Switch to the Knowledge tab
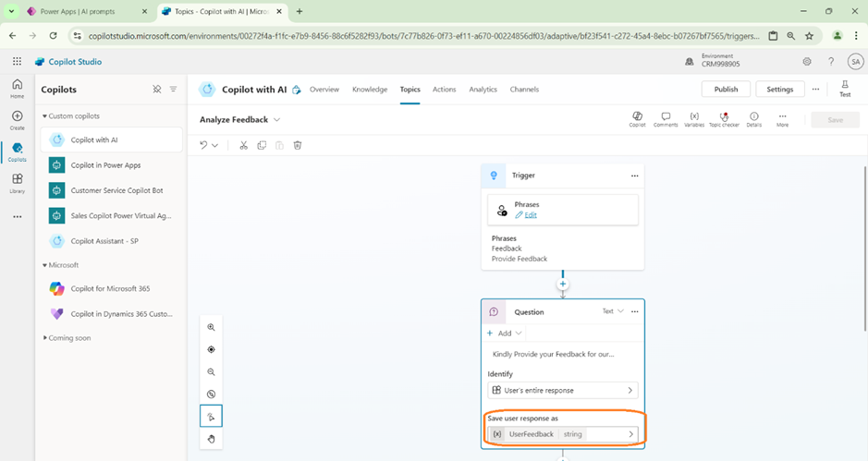 (370, 90)
